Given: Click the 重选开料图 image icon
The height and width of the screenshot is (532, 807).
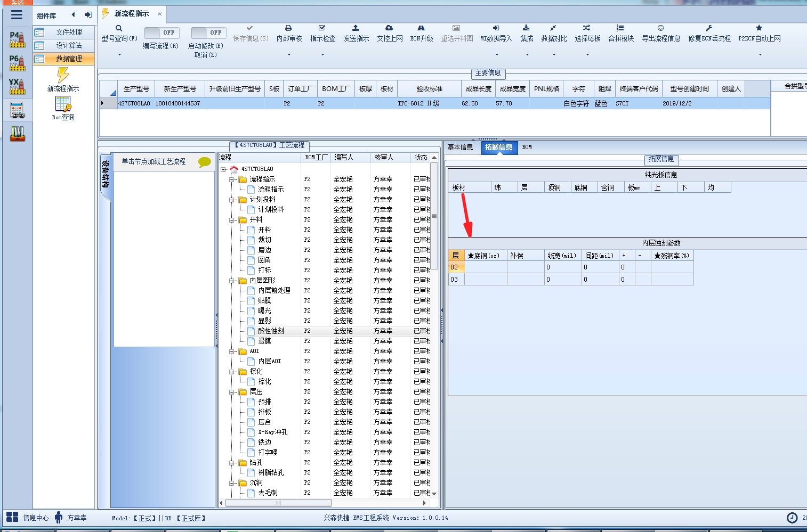Looking at the screenshot, I should coord(456,28).
